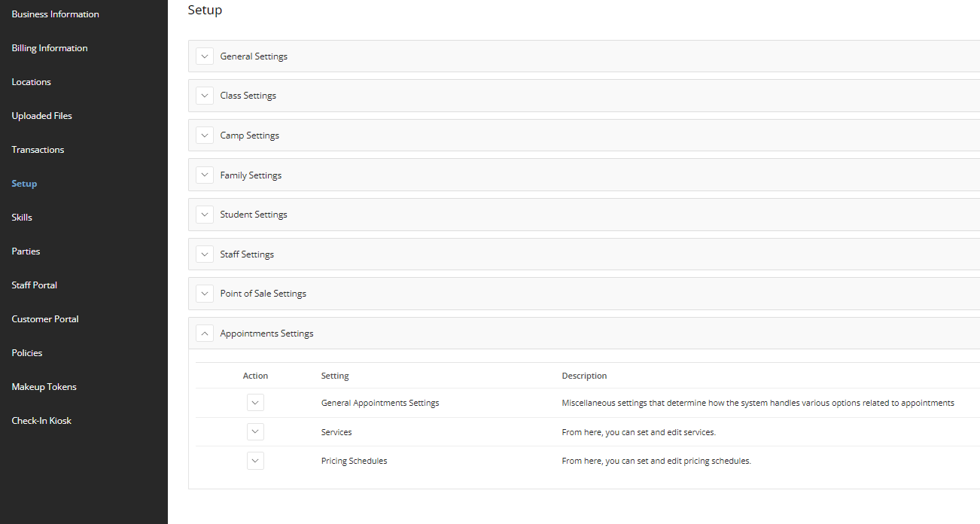Viewport: 980px width, 524px height.
Task: Open Parties in the sidebar
Action: coord(26,251)
